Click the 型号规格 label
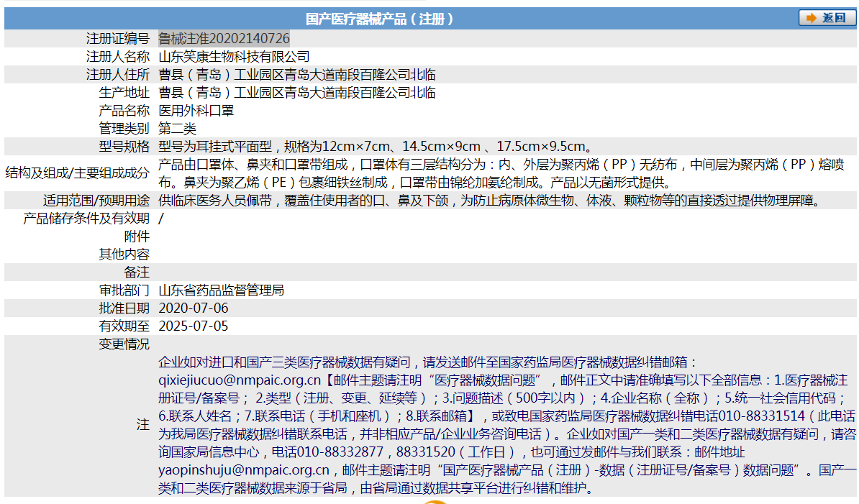The height and width of the screenshot is (504, 859). click(124, 147)
